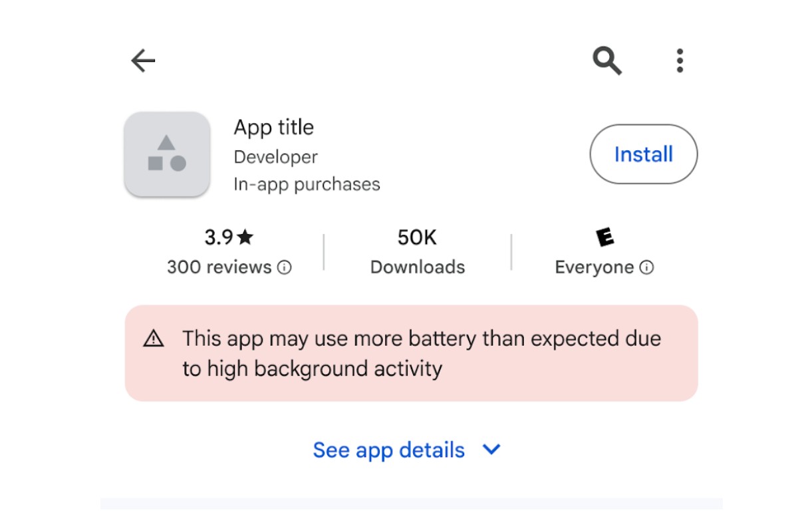Click the info icon beside Everyone
Viewport: 798px width, 532px height.
pyautogui.click(x=646, y=267)
